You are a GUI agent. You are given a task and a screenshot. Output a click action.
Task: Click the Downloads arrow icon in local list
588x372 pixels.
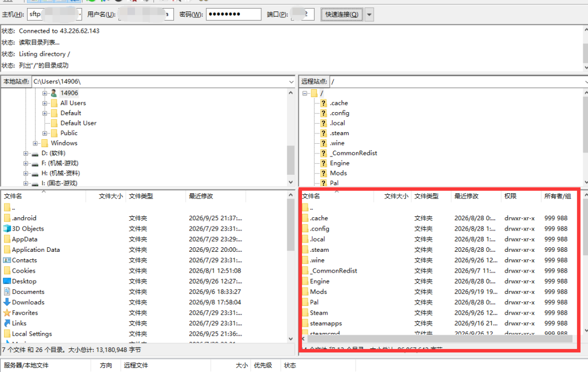pos(7,302)
